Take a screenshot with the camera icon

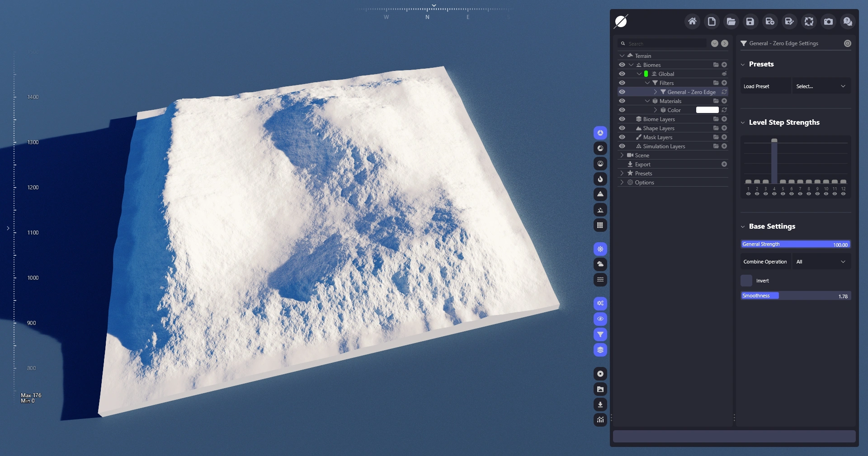click(x=828, y=21)
